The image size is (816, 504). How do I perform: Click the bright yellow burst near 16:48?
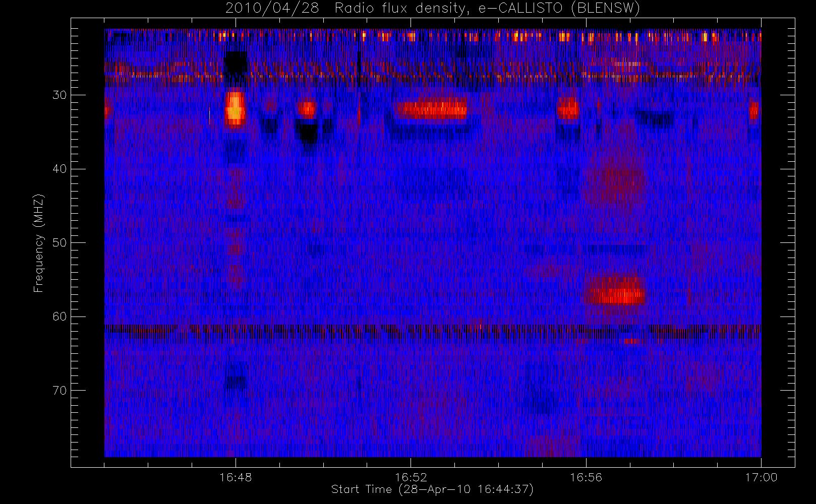pos(235,108)
